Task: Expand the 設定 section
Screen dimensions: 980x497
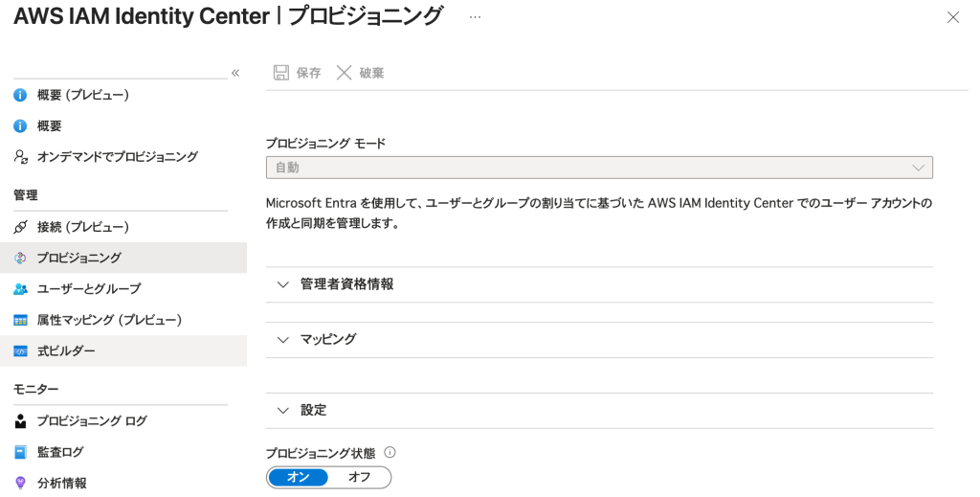Action: click(313, 410)
